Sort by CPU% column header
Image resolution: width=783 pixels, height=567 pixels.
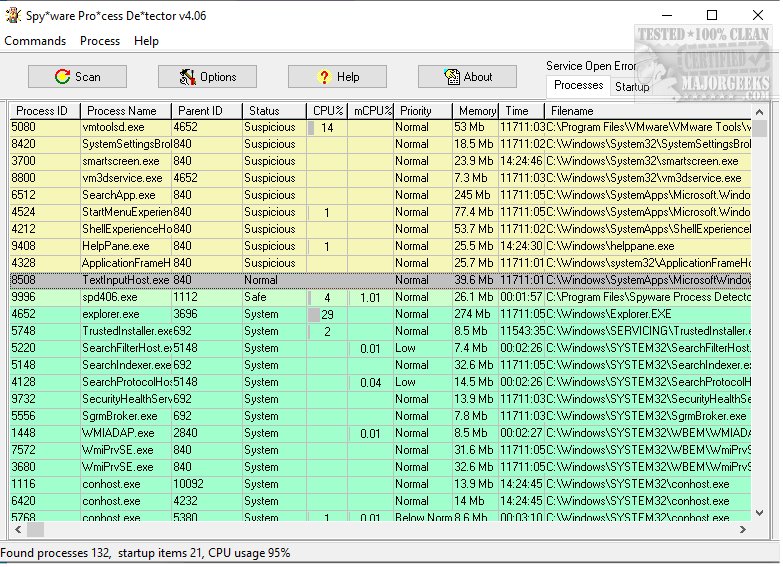(327, 111)
